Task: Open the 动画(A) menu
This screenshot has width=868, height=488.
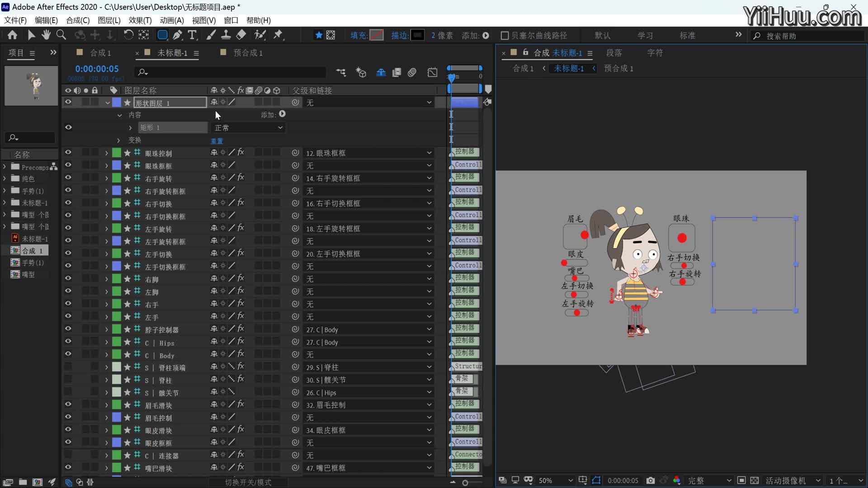Action: pyautogui.click(x=172, y=20)
